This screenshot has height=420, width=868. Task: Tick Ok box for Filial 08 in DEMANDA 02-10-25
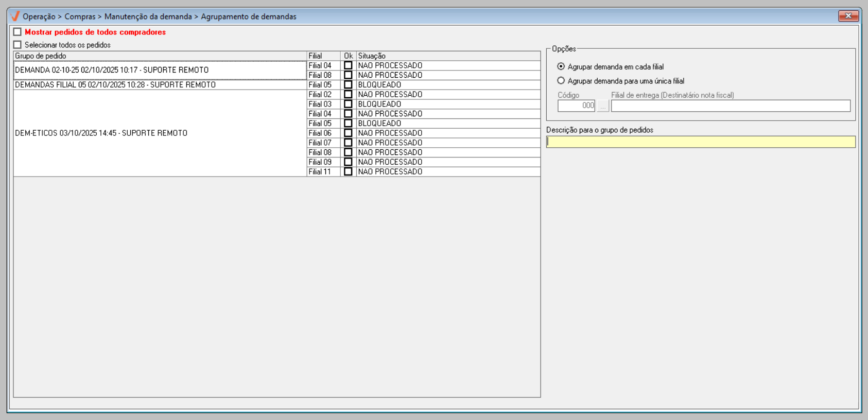348,75
